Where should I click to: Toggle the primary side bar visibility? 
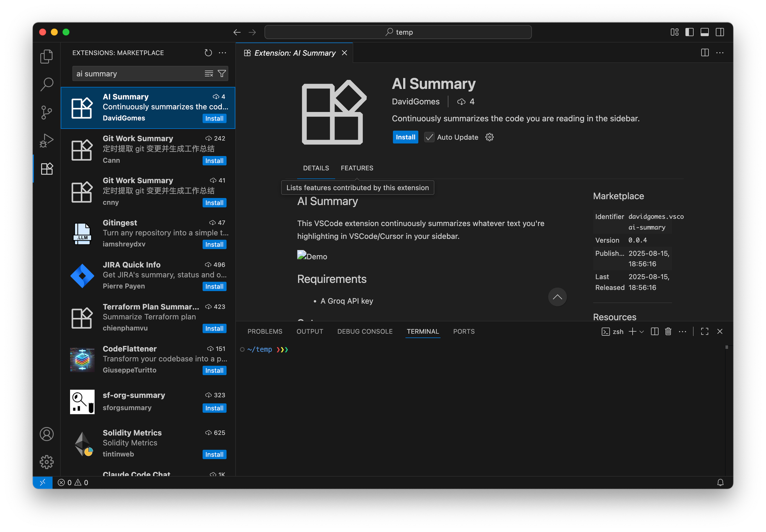coord(689,32)
